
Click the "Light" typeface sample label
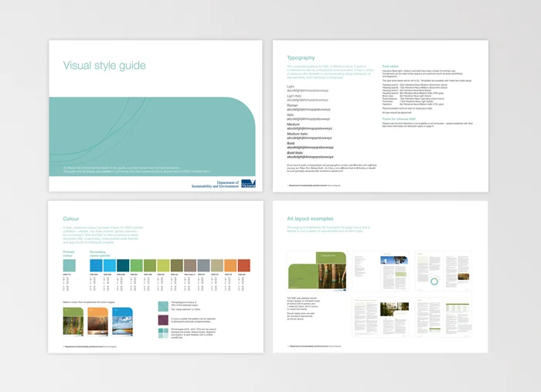(x=291, y=87)
